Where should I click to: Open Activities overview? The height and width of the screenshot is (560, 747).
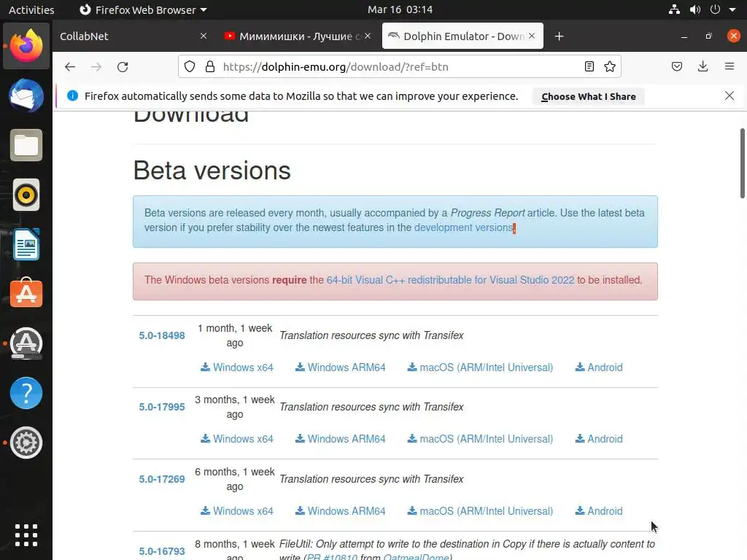[31, 9]
